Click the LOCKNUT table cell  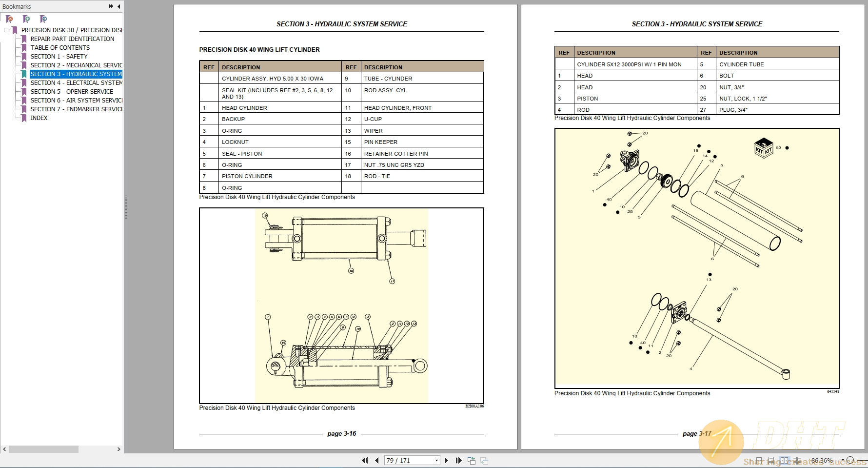[x=280, y=142]
